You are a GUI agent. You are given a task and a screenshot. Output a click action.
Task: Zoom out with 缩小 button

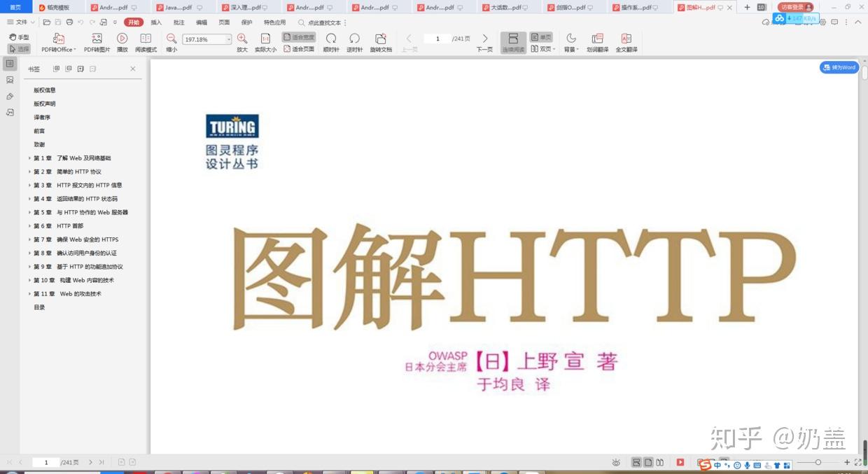pos(171,43)
